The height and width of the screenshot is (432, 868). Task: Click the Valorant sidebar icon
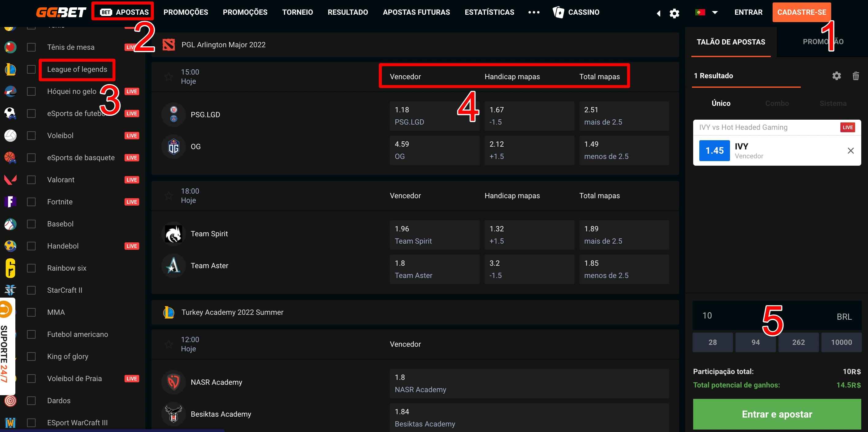10,179
